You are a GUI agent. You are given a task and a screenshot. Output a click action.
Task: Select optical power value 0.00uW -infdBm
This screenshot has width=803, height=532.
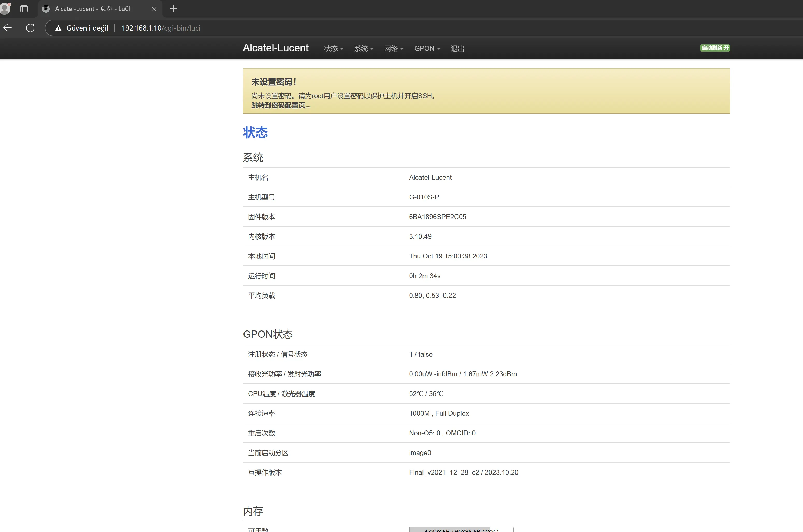[x=433, y=374]
